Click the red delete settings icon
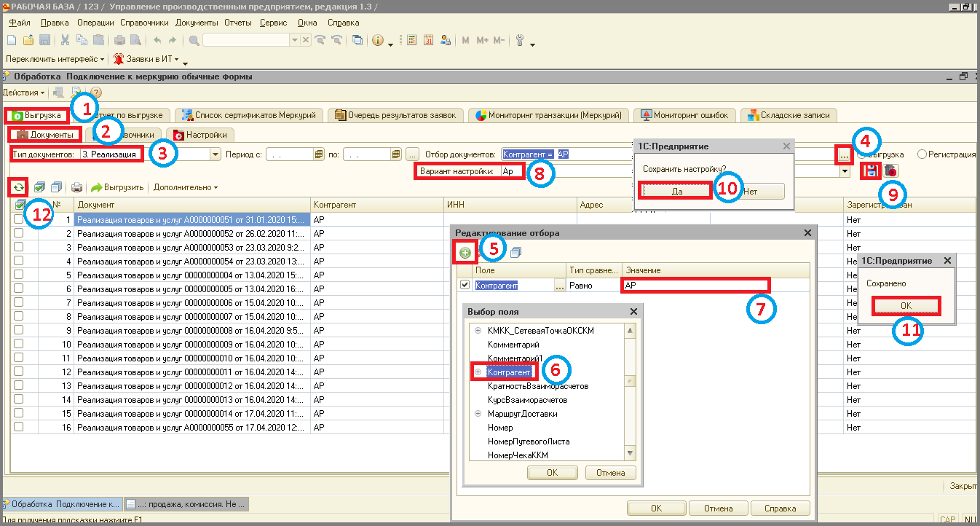This screenshot has height=526, width=980. click(890, 170)
